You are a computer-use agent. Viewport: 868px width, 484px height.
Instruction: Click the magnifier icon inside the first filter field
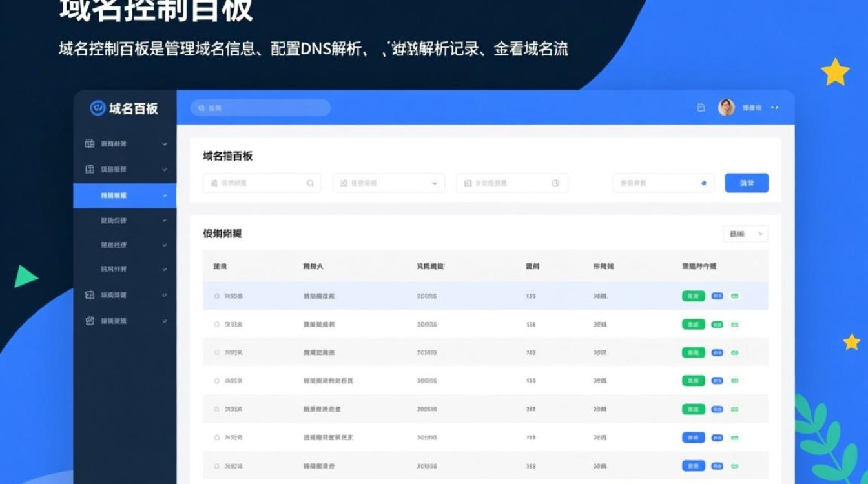point(310,183)
